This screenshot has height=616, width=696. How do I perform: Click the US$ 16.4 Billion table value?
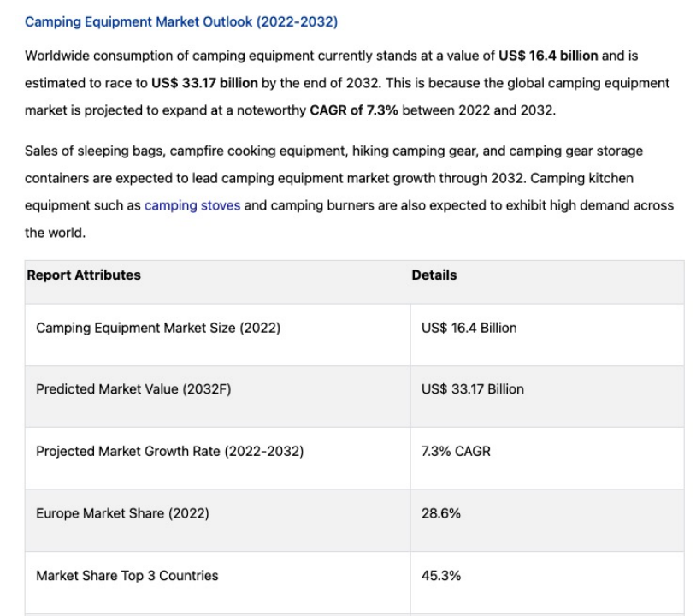[x=469, y=328]
